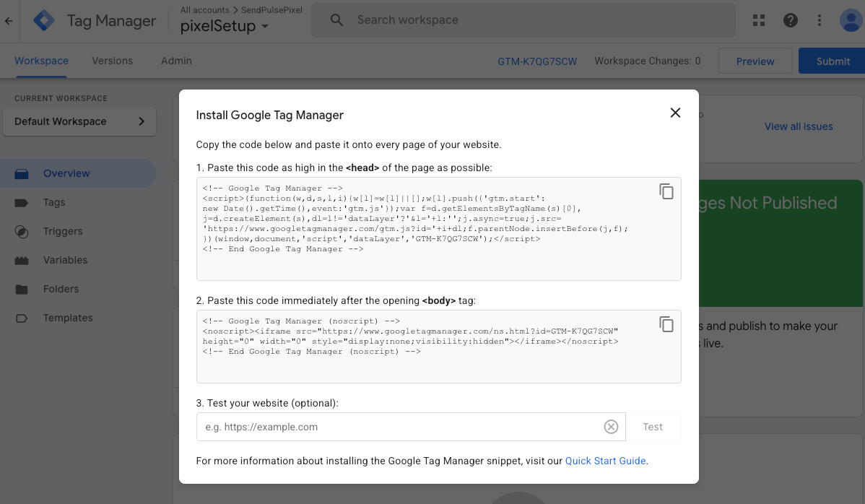Click the Test button
Image resolution: width=865 pixels, height=504 pixels.
[653, 427]
